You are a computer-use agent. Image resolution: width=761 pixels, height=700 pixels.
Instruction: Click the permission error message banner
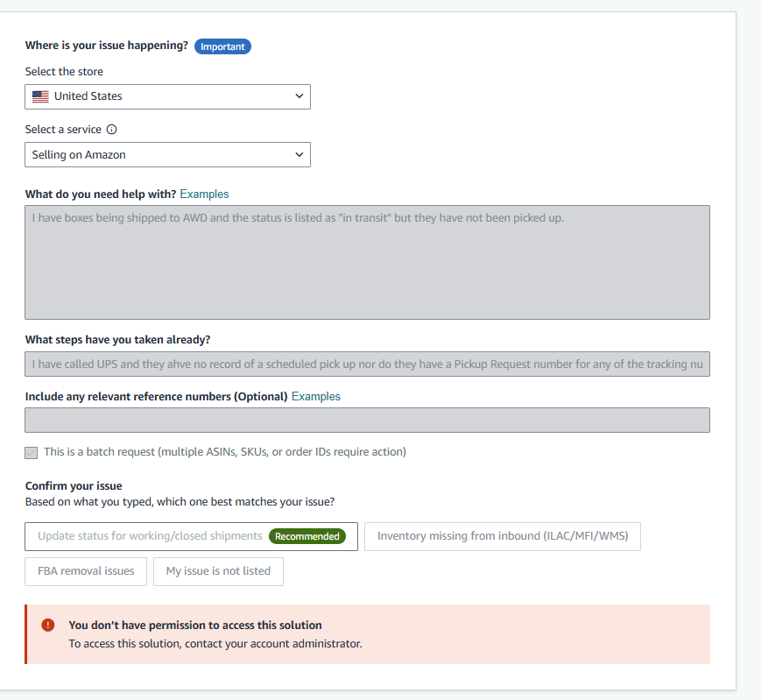368,634
